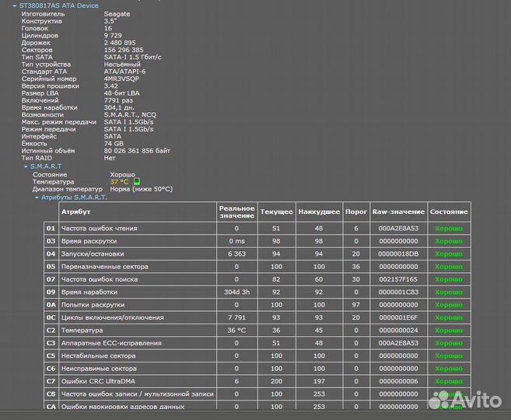Click the Состояние column header
Image resolution: width=511 pixels, height=420 pixels.
pos(449,212)
